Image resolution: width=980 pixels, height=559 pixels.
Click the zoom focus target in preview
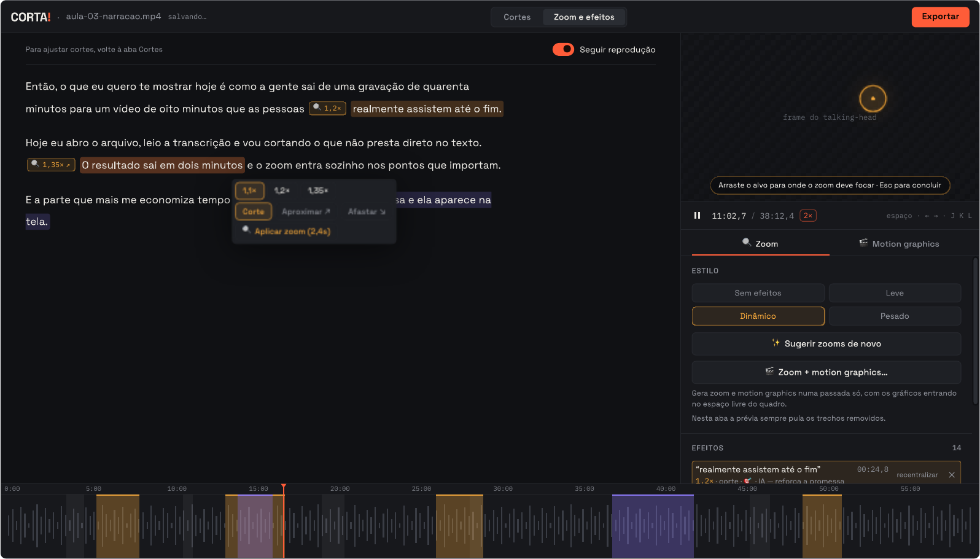coord(873,98)
